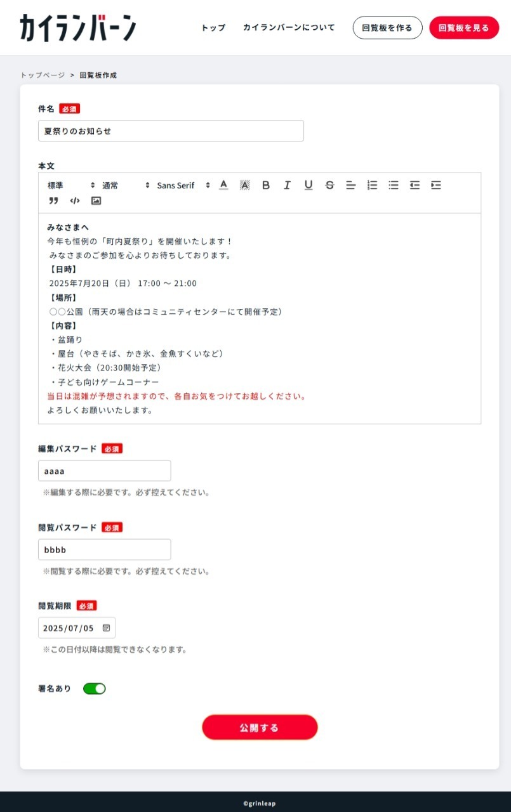Insert a blockquote in the body

click(x=53, y=200)
